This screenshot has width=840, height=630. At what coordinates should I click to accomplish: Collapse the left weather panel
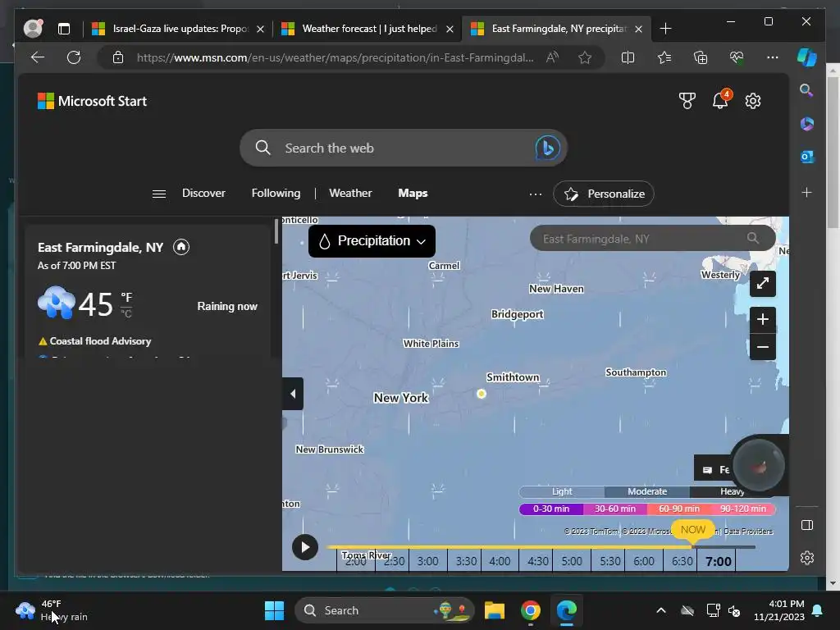point(293,394)
